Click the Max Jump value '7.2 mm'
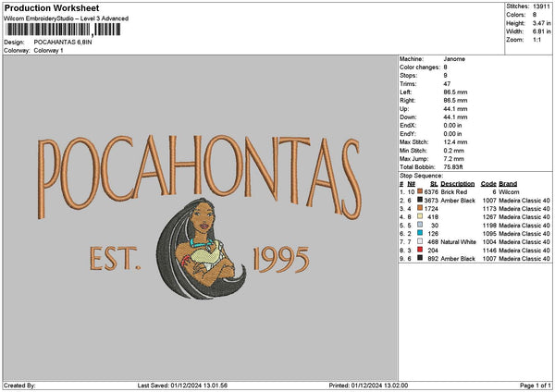This screenshot has height=392, width=555. click(x=454, y=159)
